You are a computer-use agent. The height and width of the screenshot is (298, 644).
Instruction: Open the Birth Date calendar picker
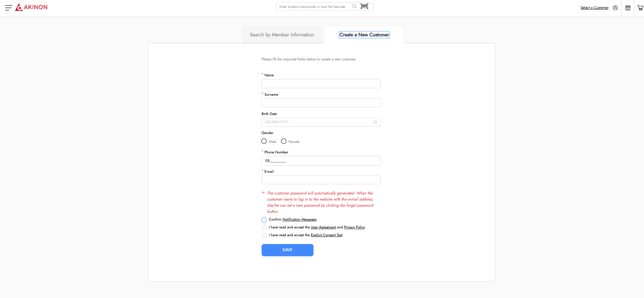click(x=375, y=122)
